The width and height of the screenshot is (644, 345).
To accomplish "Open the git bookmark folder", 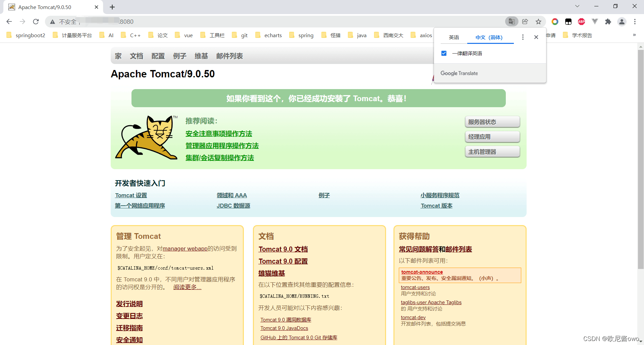I will tap(240, 35).
